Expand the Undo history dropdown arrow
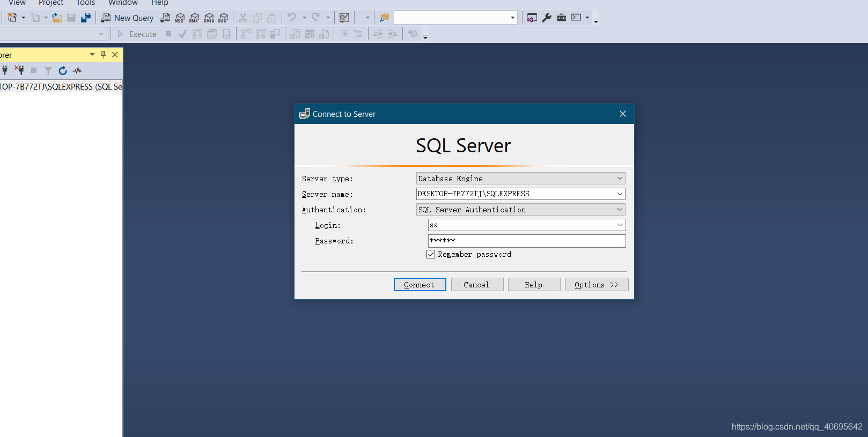Image resolution: width=868 pixels, height=437 pixels. (x=304, y=18)
